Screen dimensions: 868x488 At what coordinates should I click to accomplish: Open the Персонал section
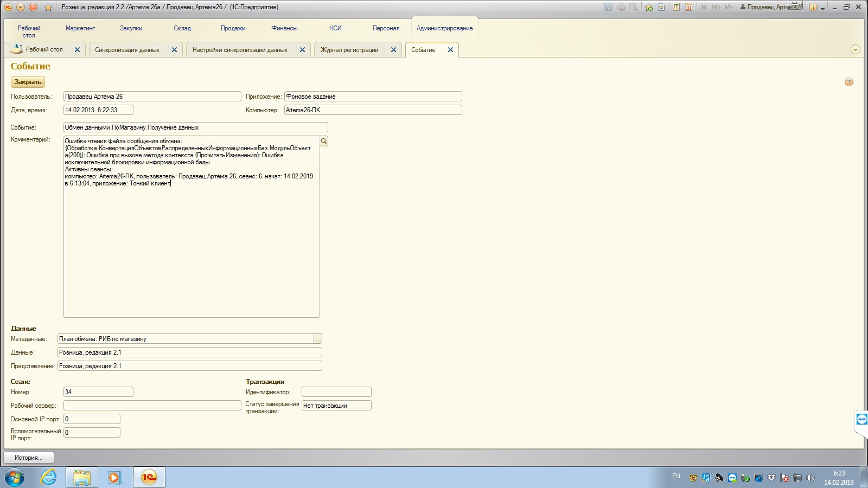[386, 28]
